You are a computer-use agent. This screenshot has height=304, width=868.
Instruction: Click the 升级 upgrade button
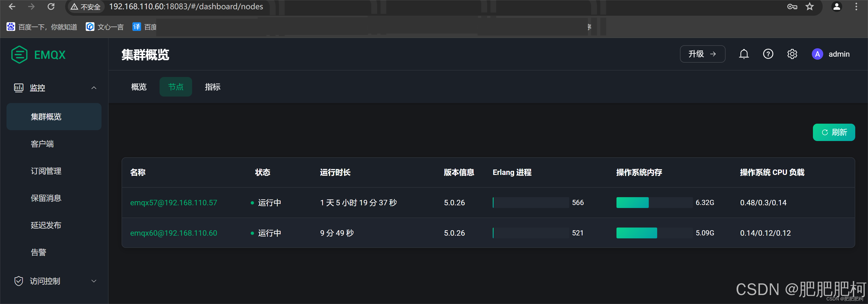[702, 54]
